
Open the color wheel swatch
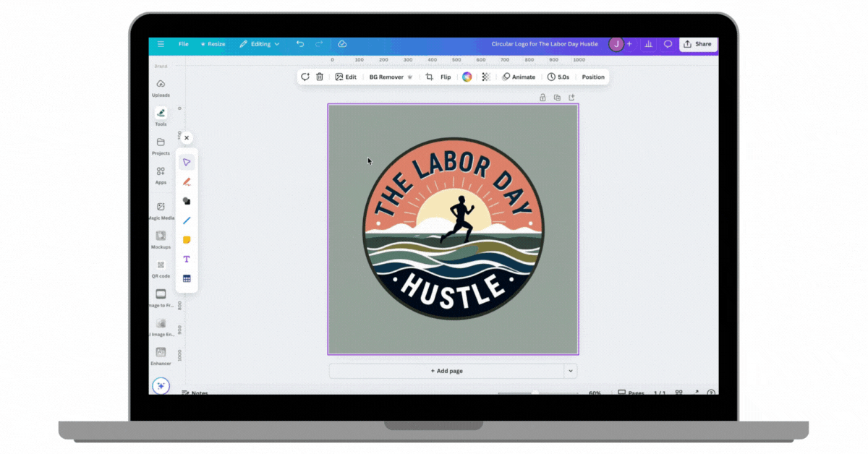point(467,77)
